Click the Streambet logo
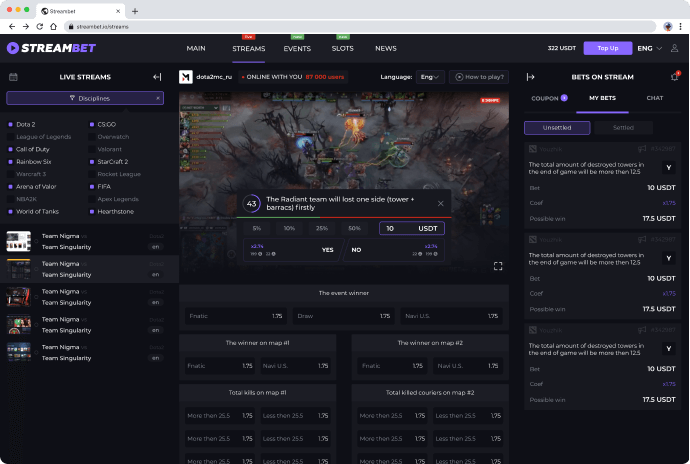Viewport: 690px width, 464px height. [x=51, y=48]
